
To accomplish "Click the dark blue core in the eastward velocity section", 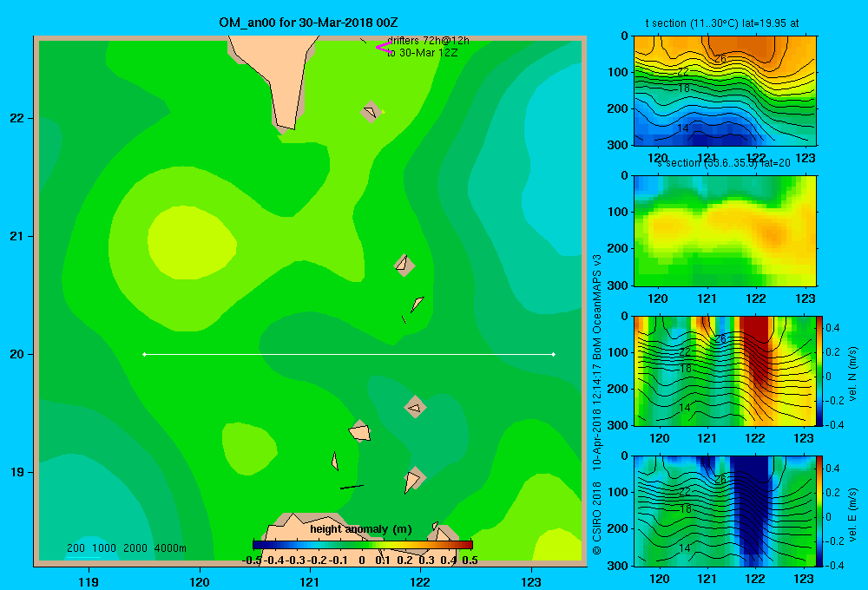I will click(x=752, y=503).
